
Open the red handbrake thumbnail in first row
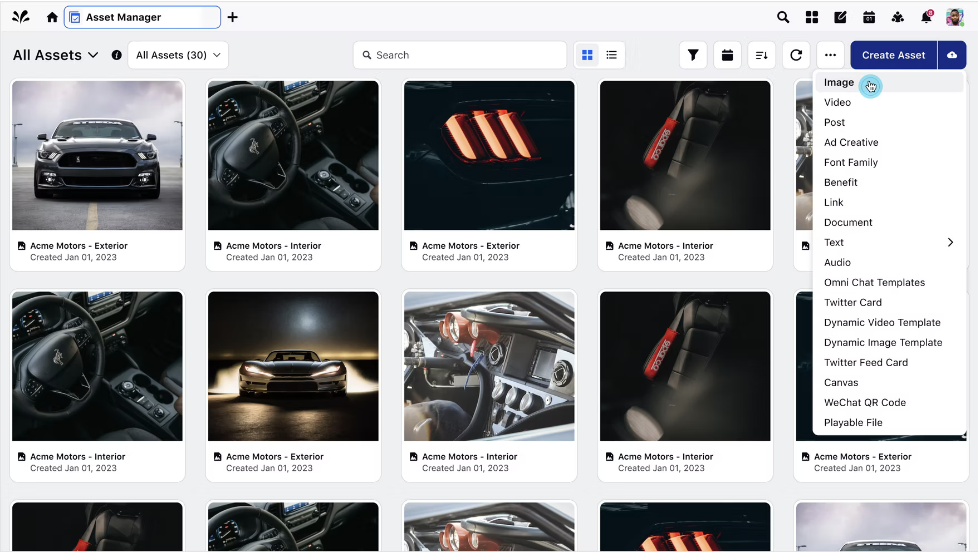pos(685,155)
